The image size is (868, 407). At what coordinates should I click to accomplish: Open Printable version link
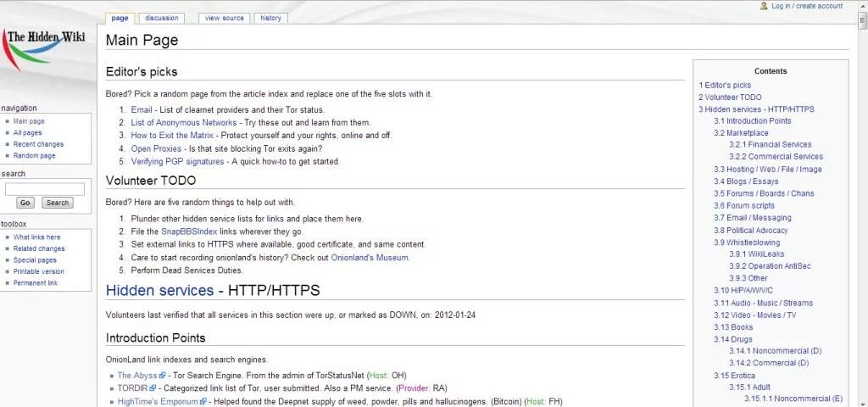pos(39,271)
